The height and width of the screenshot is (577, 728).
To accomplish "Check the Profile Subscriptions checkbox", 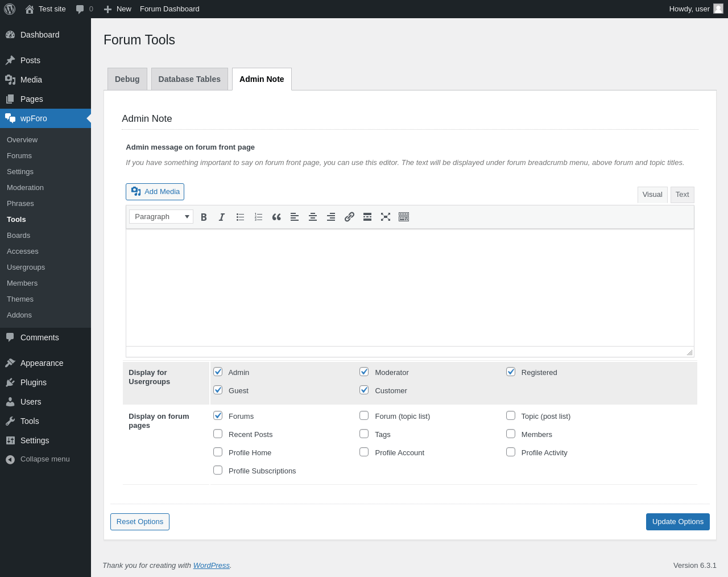I will (x=218, y=471).
